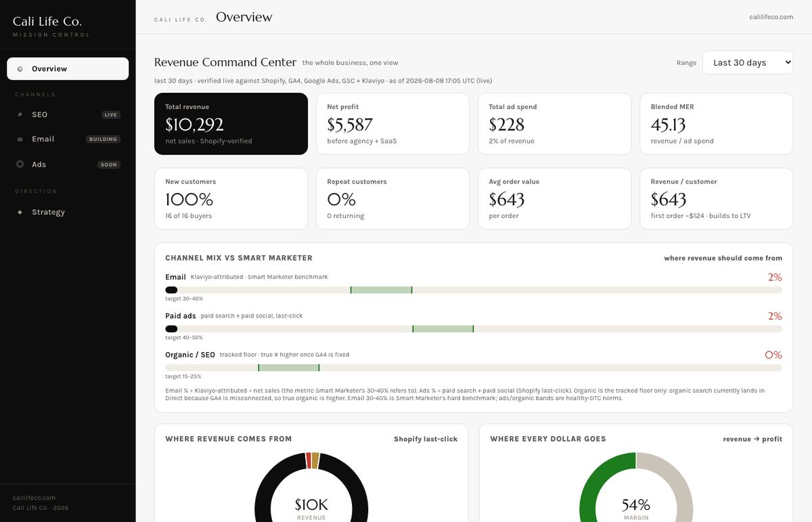The image size is (812, 522).
Task: Select the Blended MER card
Action: 717,124
